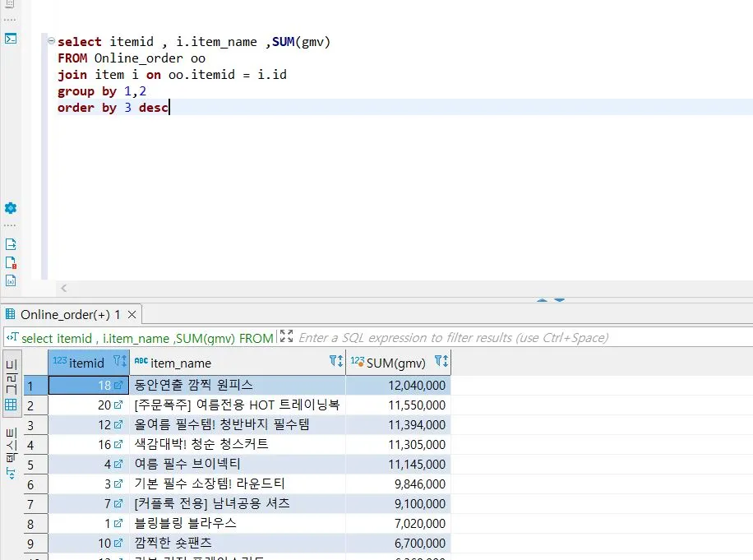The height and width of the screenshot is (560, 753).
Task: Place cursor on 'group by 1,2' line
Action: [x=102, y=90]
